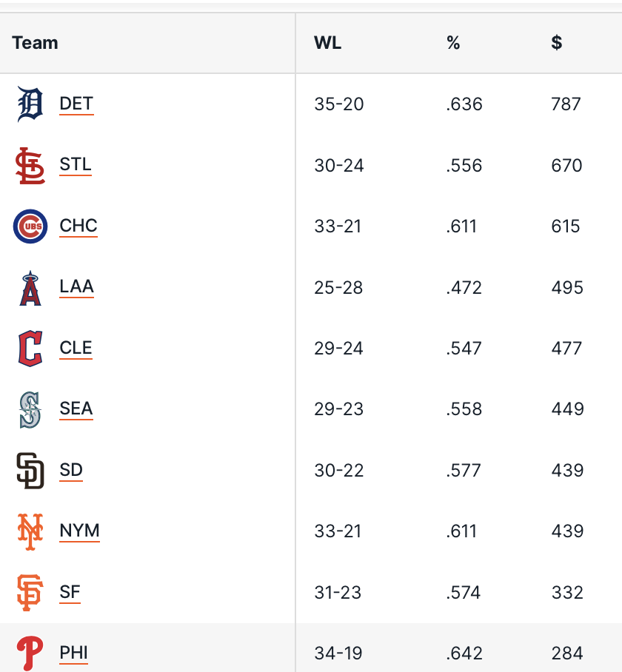Sort by the % column header
This screenshot has width=622, height=672.
point(453,43)
